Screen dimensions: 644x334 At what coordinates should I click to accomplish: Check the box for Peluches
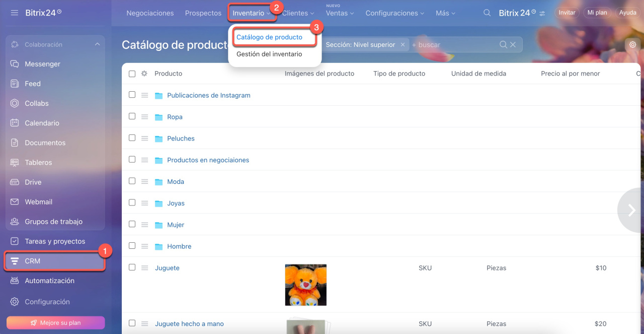pyautogui.click(x=132, y=138)
